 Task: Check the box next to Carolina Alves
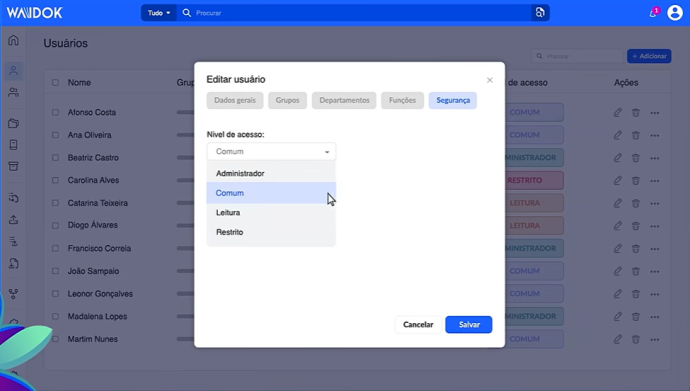click(55, 180)
